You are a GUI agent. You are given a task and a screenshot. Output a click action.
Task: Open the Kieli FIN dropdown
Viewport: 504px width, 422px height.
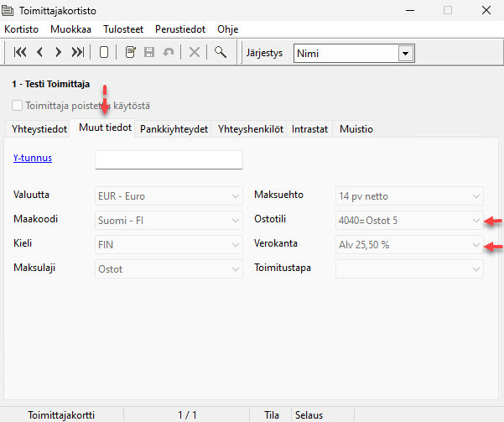tap(169, 245)
